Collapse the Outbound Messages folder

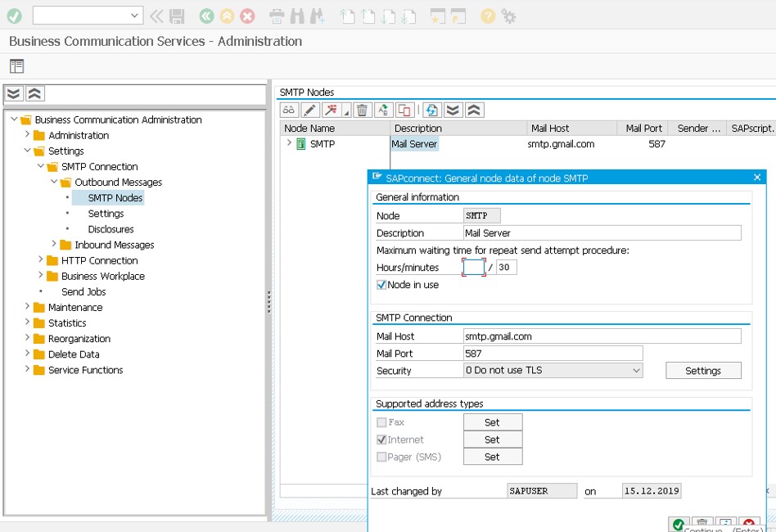pyautogui.click(x=55, y=181)
